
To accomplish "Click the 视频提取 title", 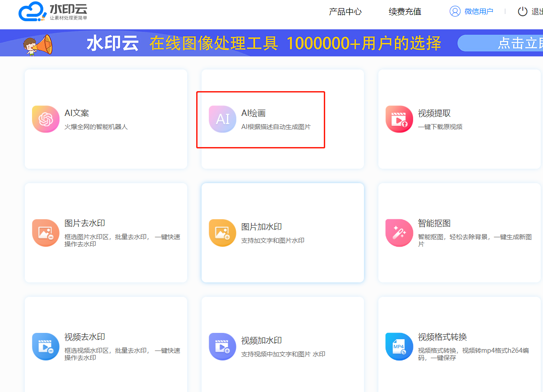I will [434, 113].
